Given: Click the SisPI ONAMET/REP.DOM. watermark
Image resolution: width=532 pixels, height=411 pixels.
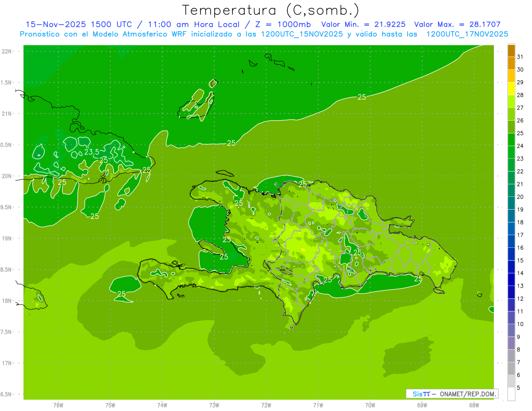Looking at the screenshot, I should [x=452, y=394].
